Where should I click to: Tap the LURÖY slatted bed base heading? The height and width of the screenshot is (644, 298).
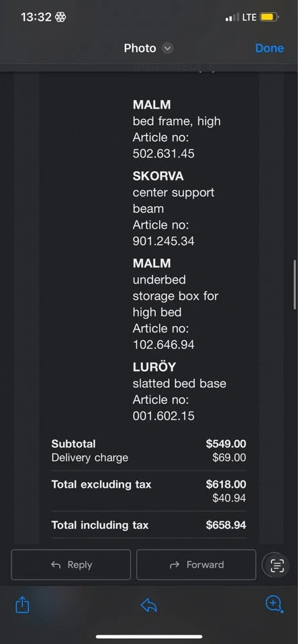154,367
